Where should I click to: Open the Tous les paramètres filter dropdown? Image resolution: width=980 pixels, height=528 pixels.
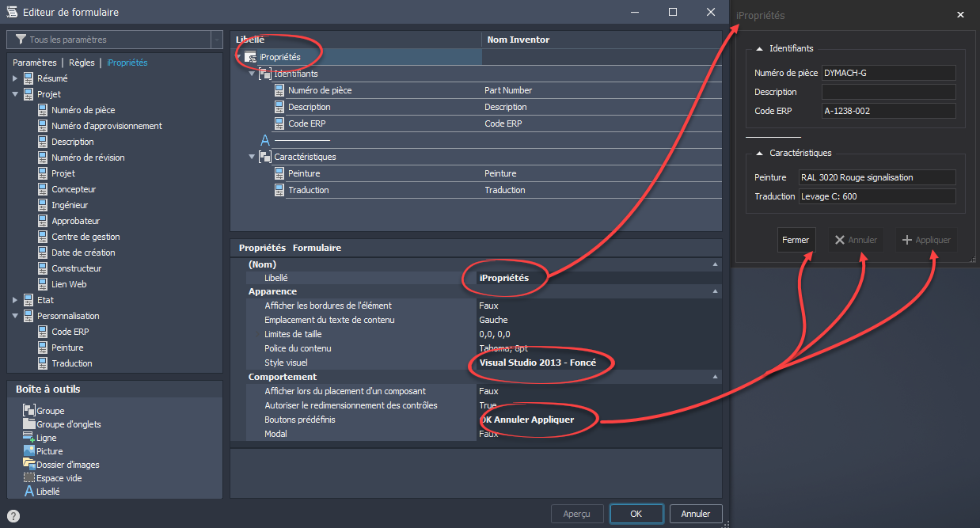[217, 40]
